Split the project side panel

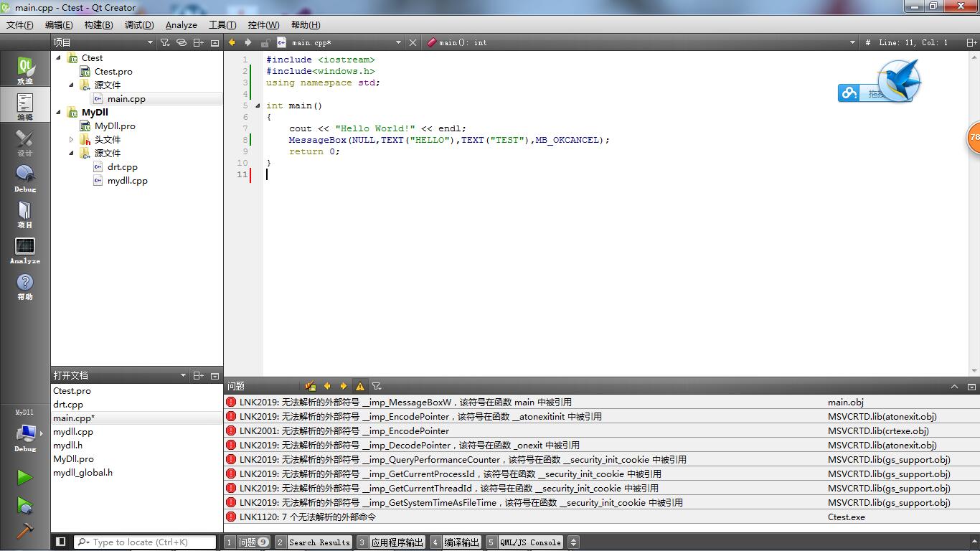tap(199, 42)
